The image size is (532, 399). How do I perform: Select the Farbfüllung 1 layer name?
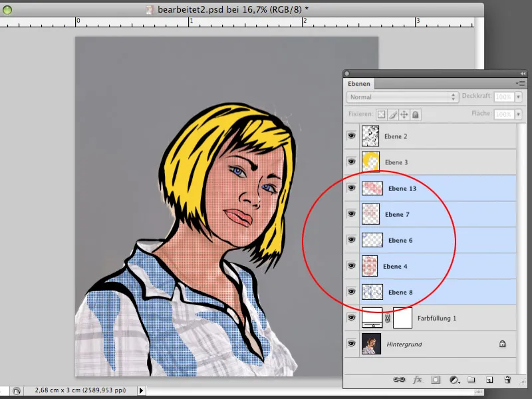(437, 319)
